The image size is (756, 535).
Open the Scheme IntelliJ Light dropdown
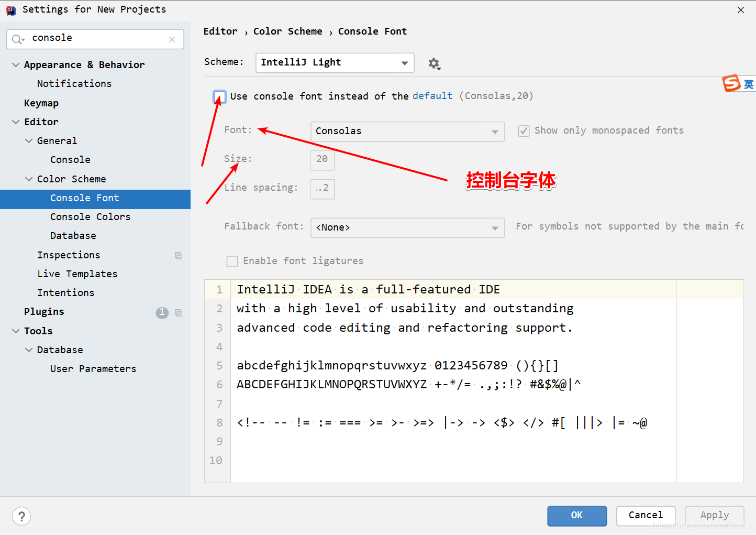click(335, 63)
